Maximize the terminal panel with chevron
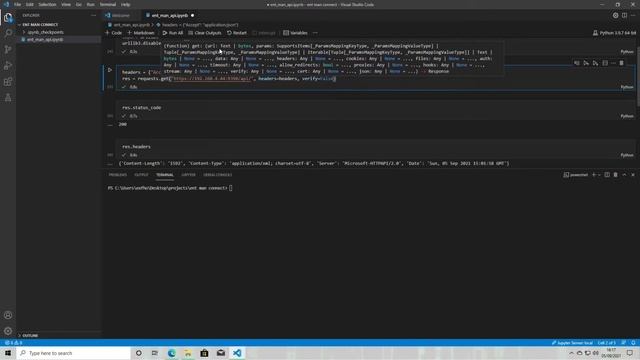 coord(624,175)
